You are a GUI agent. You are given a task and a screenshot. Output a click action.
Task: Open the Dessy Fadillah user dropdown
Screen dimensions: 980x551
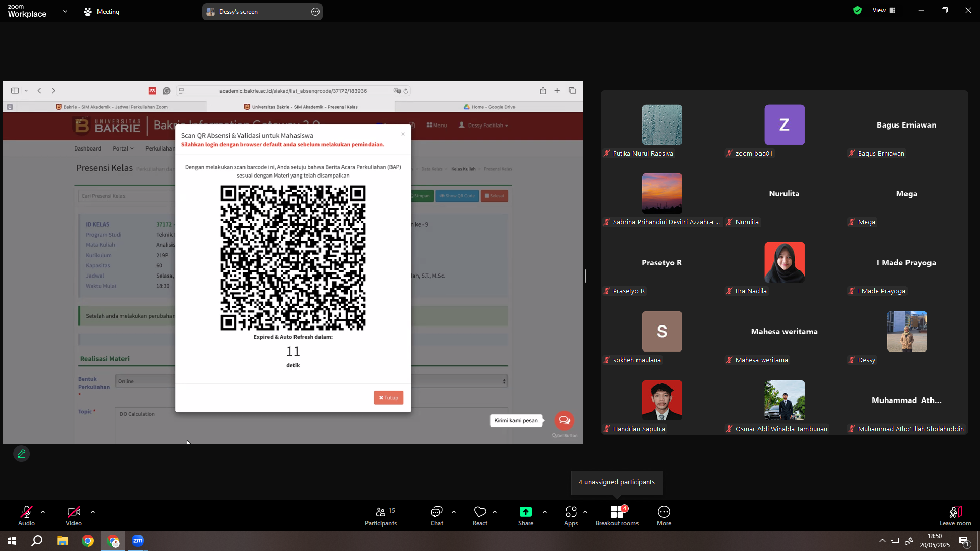click(484, 126)
